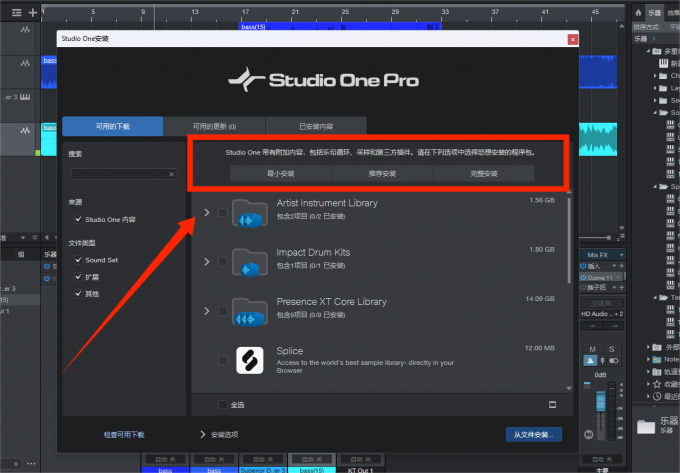Click the Splice app icon
Screen dimensions: 680x473
(249, 360)
